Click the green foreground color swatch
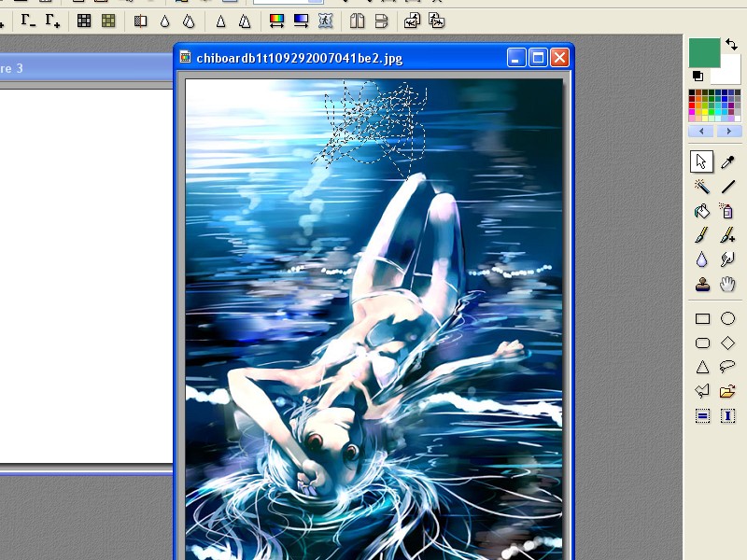 [704, 52]
